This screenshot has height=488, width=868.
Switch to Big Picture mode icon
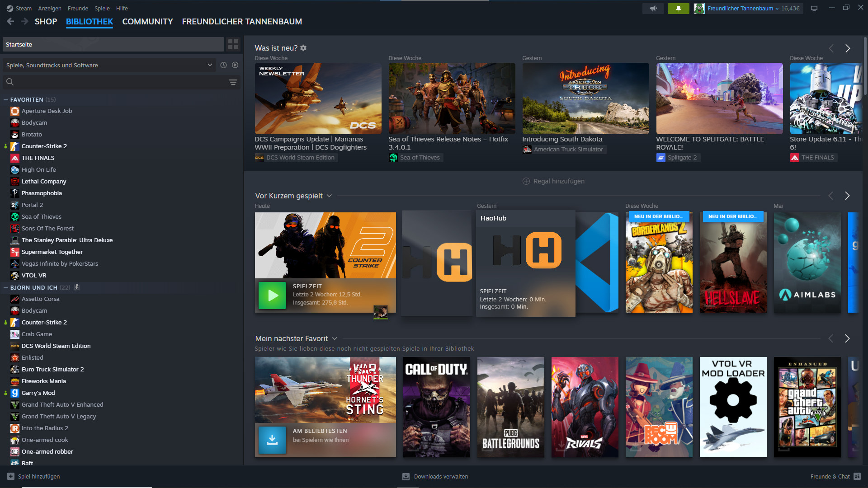tap(814, 9)
